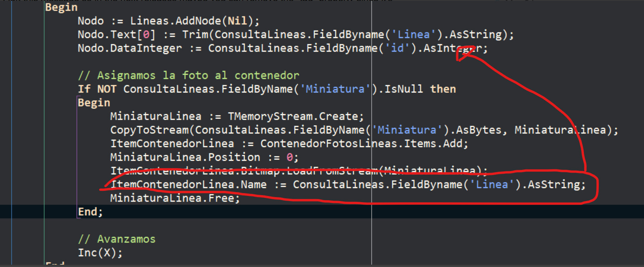Click the 'id' string literal
This screenshot has width=644, height=267.
click(x=398, y=48)
